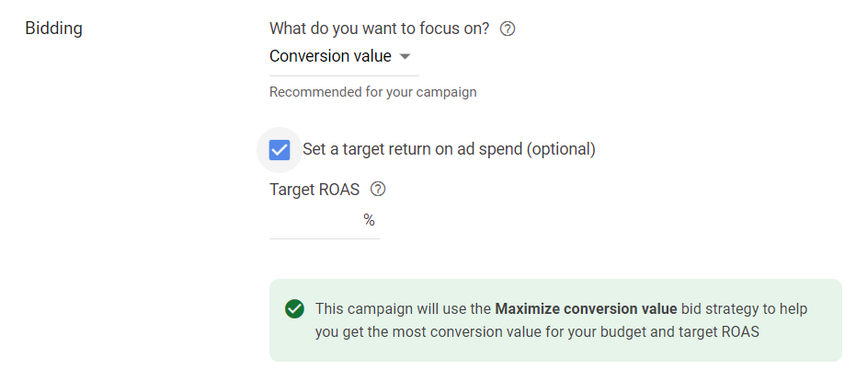This screenshot has height=382, width=868.
Task: Click empty right side of the green banner
Action: click(x=809, y=341)
